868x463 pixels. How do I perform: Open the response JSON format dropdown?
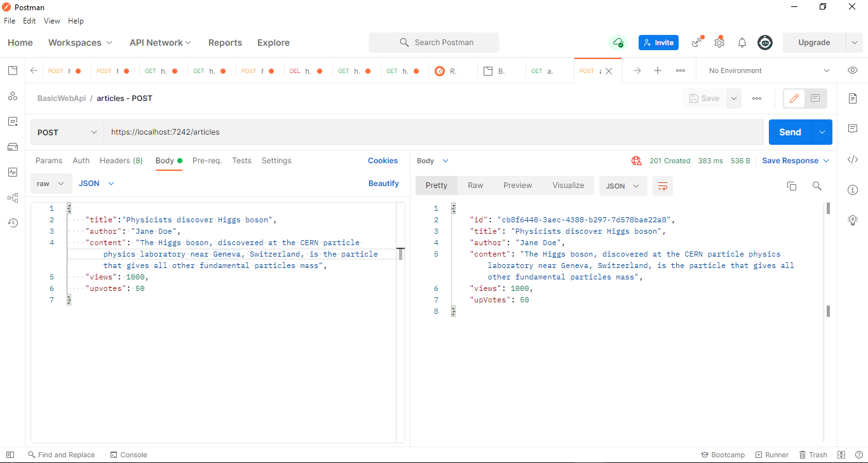(623, 186)
